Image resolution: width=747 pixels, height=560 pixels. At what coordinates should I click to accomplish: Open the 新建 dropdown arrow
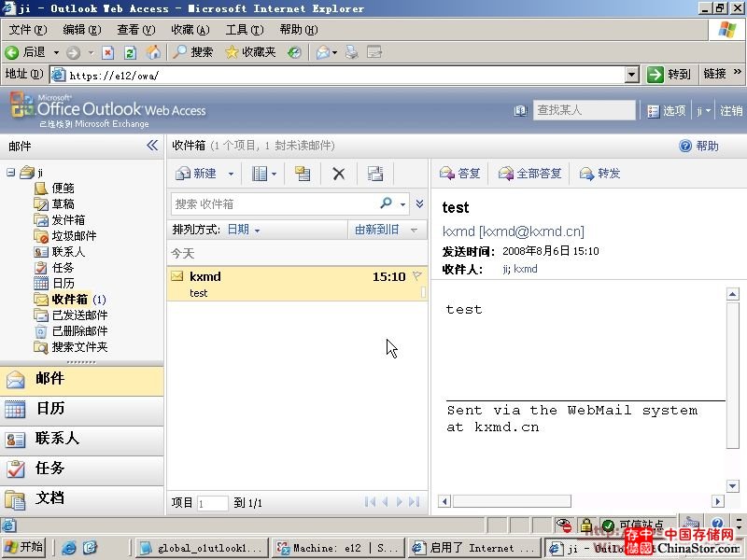(x=231, y=174)
